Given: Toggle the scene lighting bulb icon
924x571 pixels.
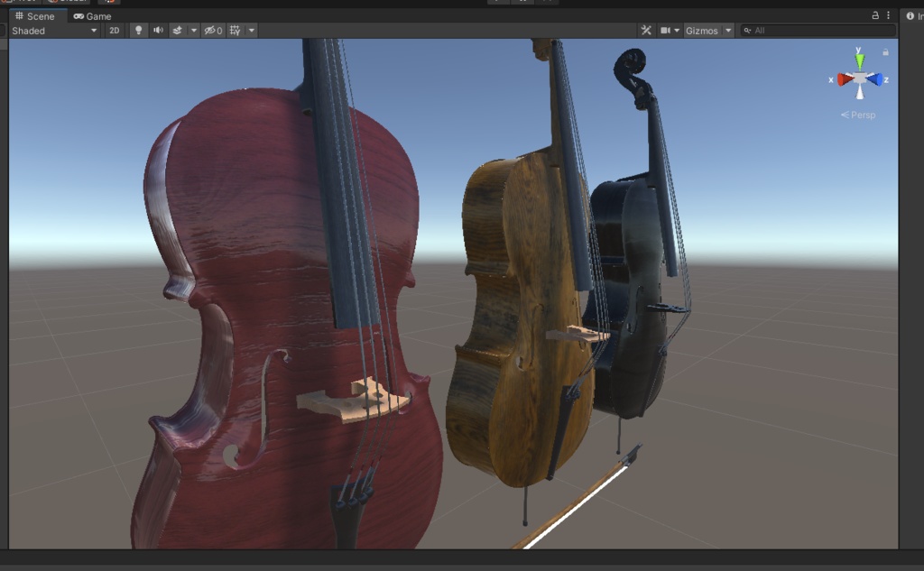Looking at the screenshot, I should click(x=139, y=30).
